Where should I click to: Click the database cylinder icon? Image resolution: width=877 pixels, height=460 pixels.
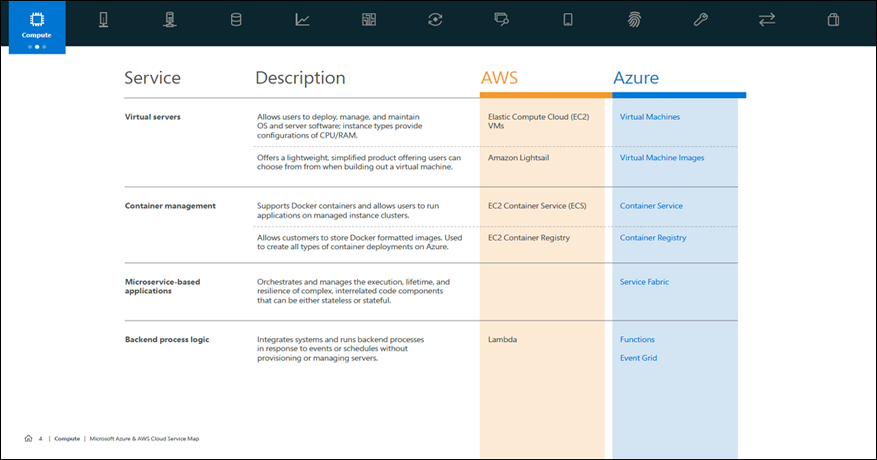click(236, 19)
